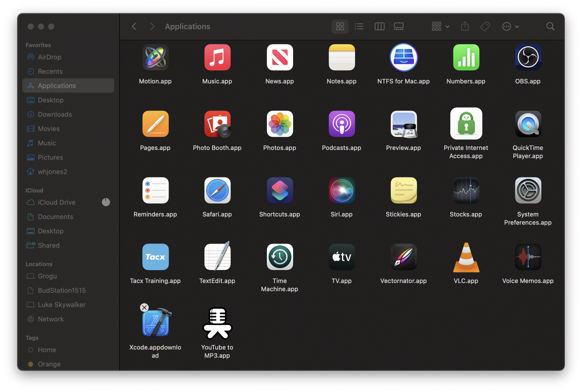
Task: Open the Group By dropdown
Action: point(440,26)
